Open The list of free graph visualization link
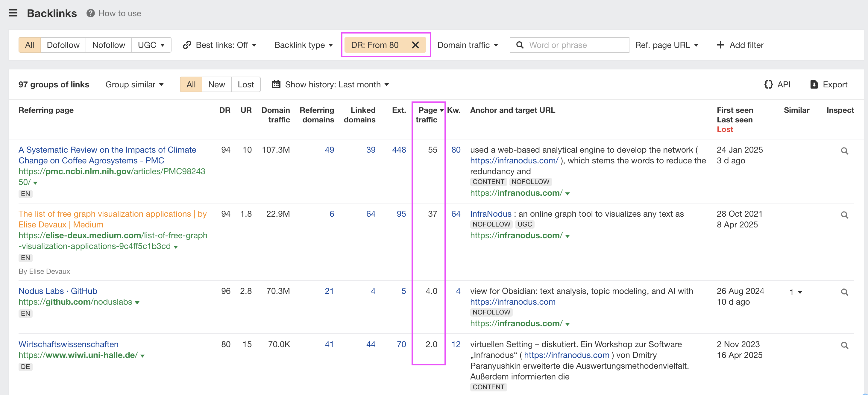Viewport: 868px width, 395px height. (113, 219)
